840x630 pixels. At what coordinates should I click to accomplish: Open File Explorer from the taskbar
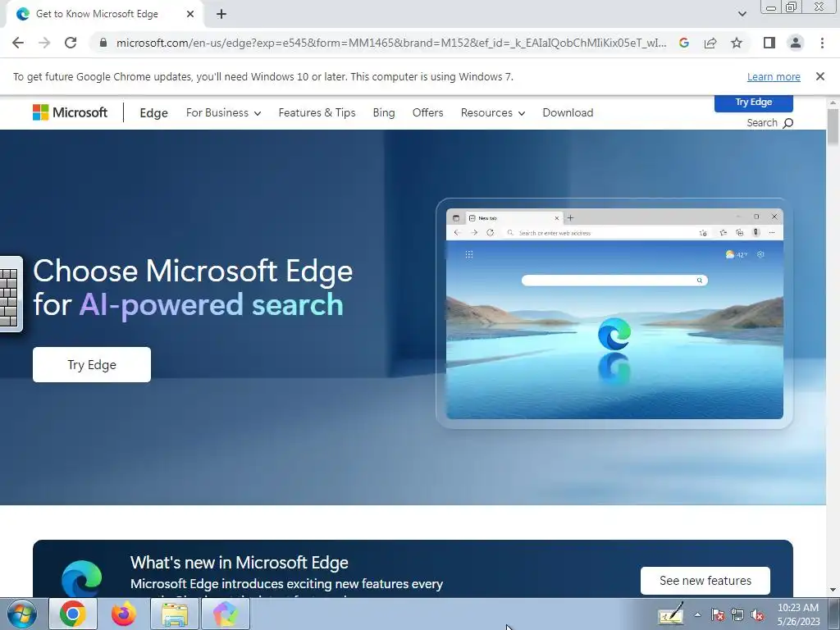(x=175, y=614)
